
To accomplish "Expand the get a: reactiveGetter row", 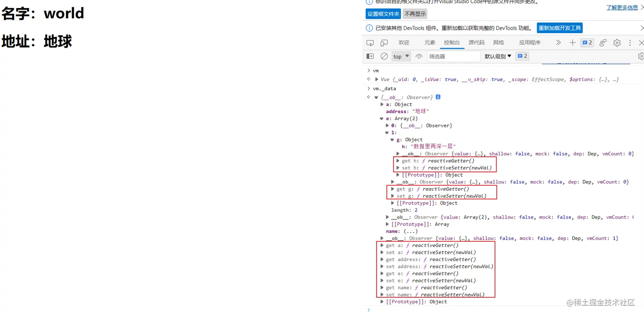I will click(382, 245).
